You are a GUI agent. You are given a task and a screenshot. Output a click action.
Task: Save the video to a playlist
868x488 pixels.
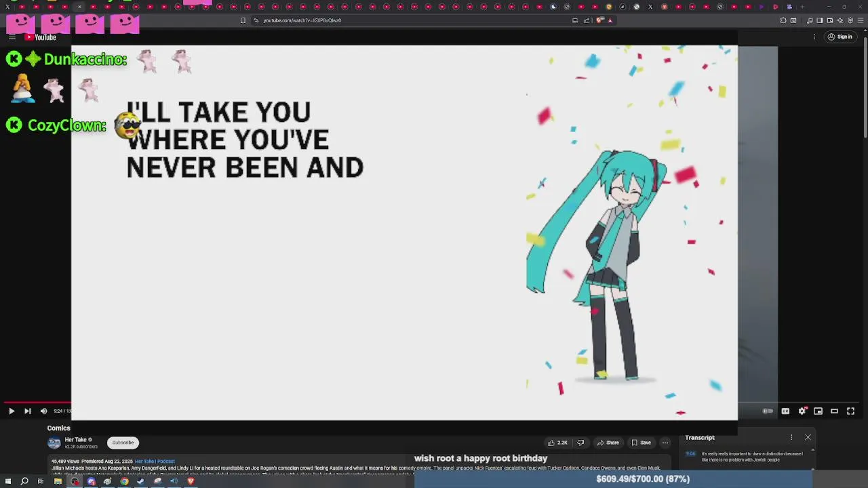click(x=642, y=443)
